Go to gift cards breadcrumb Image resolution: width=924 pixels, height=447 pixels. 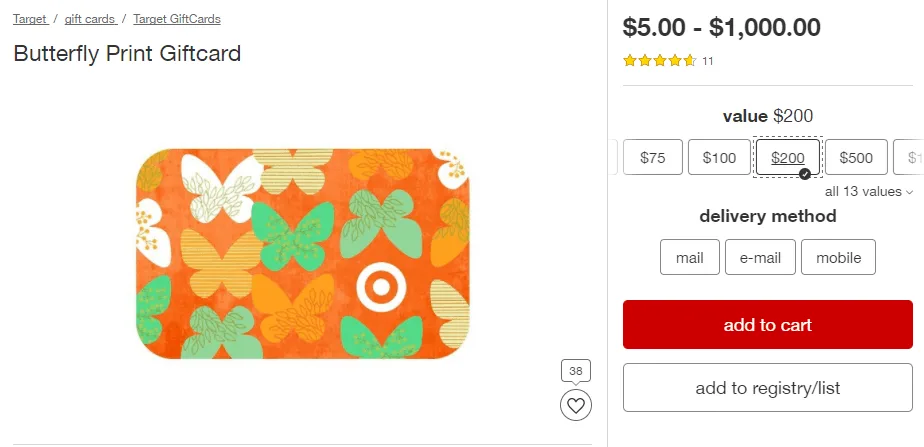(x=90, y=19)
